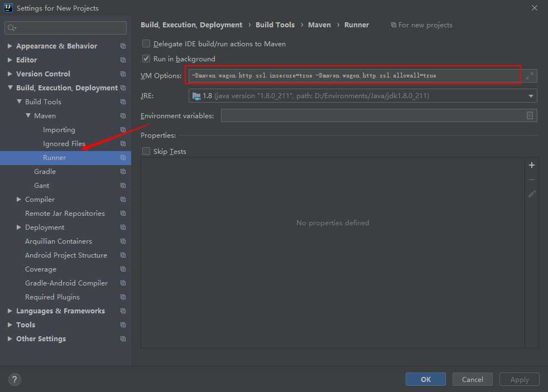Click the project-level icon beside Ignored Files

[x=123, y=144]
